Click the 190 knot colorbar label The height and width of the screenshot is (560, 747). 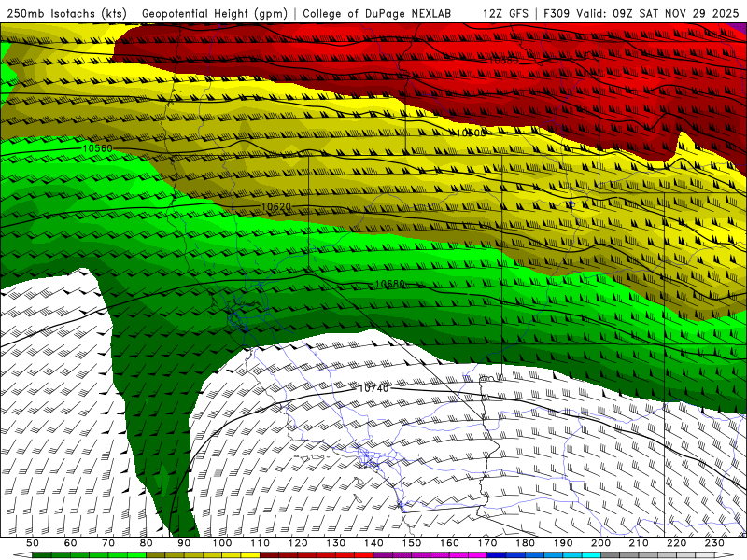coord(563,543)
